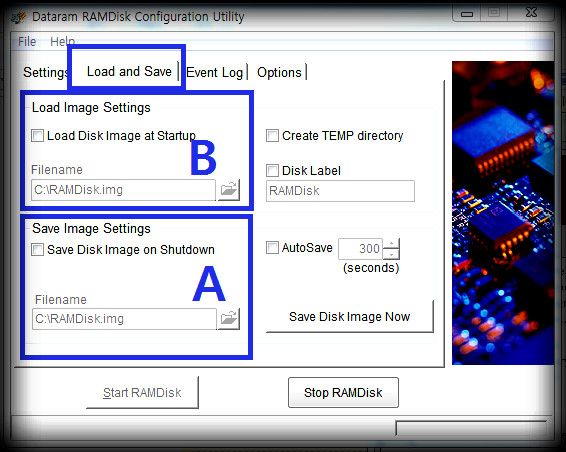
Task: Click Save Disk Image Now
Action: tap(349, 317)
